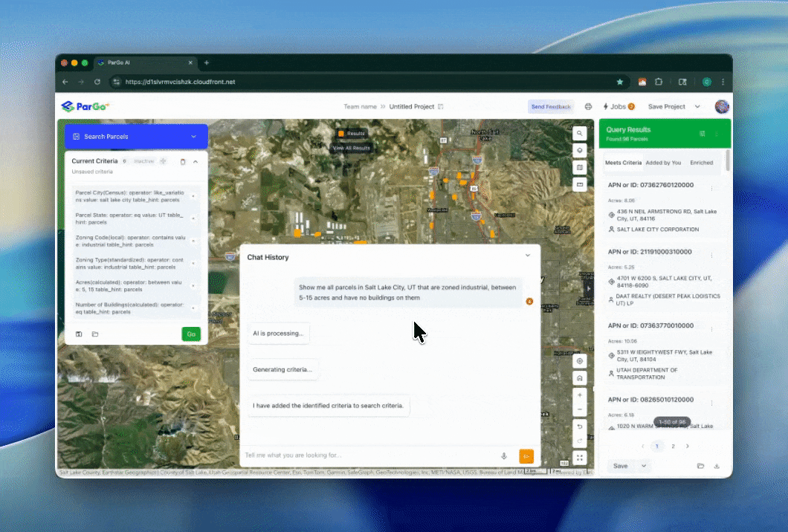788x532 pixels.
Task: Click the print icon in header
Action: (x=588, y=107)
